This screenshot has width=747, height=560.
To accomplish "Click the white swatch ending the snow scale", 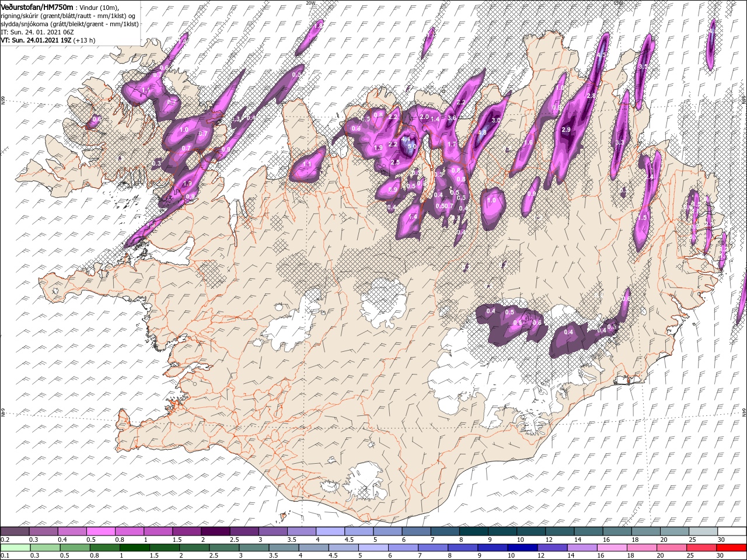I will click(x=732, y=531).
